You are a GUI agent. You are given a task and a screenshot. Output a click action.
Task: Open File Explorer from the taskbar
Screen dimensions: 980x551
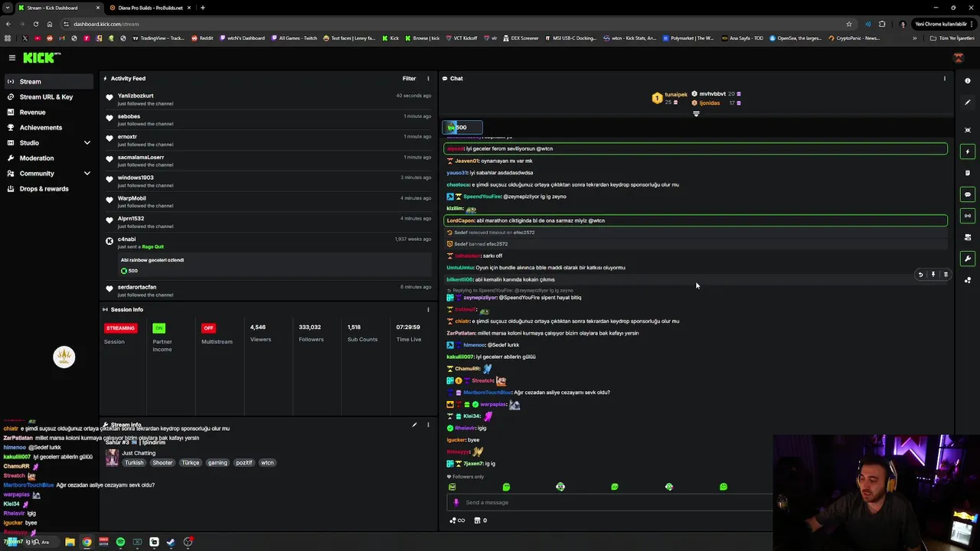tap(70, 542)
